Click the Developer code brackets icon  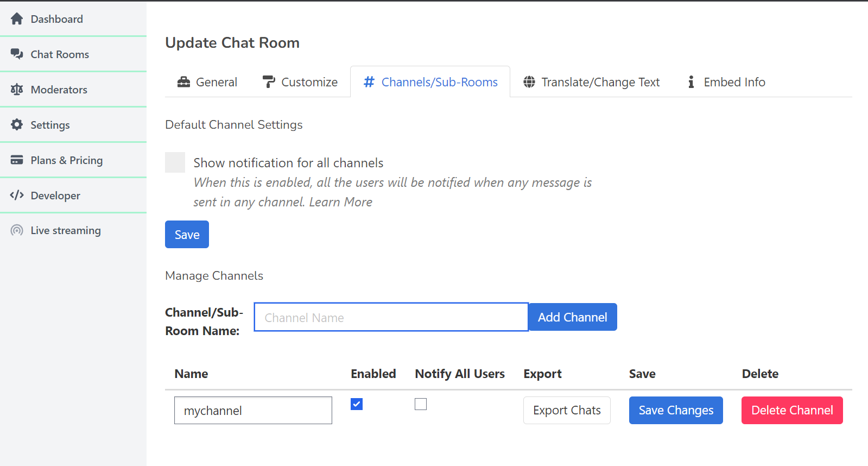(17, 195)
